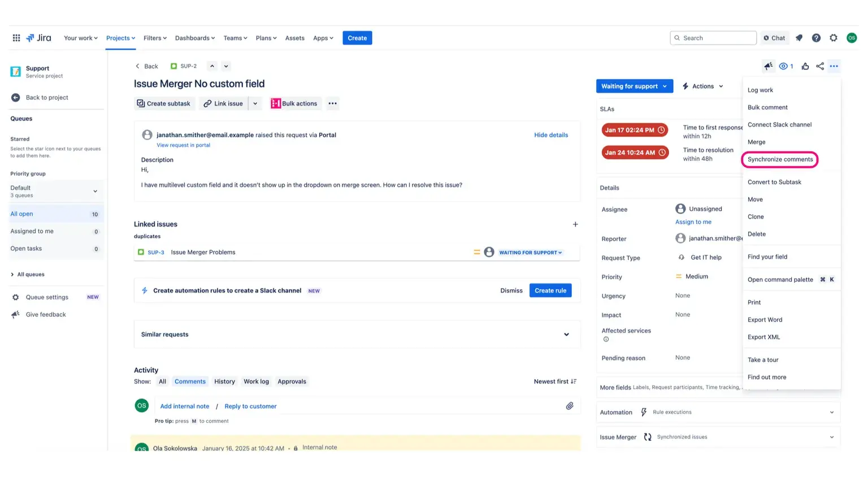
Task: Vote for the issue with thumbs up
Action: 805,66
